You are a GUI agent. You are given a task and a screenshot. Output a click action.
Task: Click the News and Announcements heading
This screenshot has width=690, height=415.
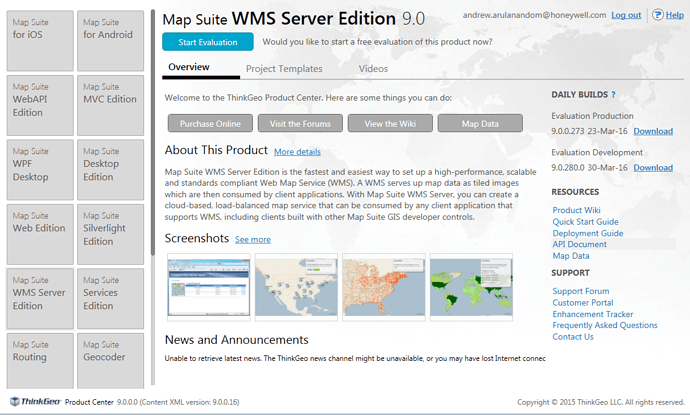point(237,340)
